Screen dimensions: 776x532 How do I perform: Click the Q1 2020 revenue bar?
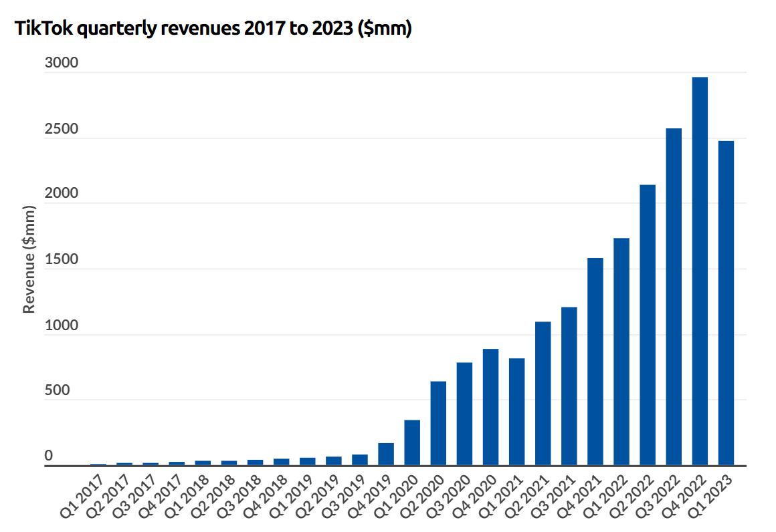pyautogui.click(x=412, y=442)
